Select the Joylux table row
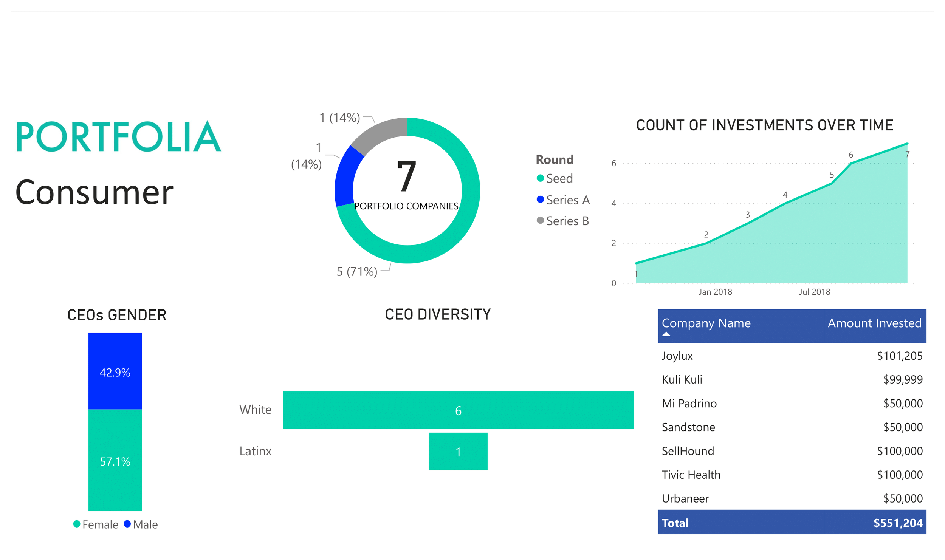Screen dimensions: 945x560 677,356
